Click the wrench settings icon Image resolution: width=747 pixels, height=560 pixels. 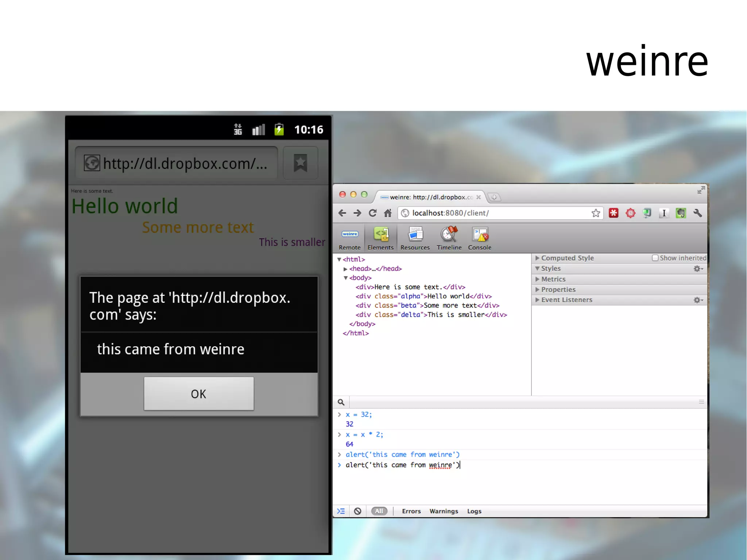(x=697, y=213)
